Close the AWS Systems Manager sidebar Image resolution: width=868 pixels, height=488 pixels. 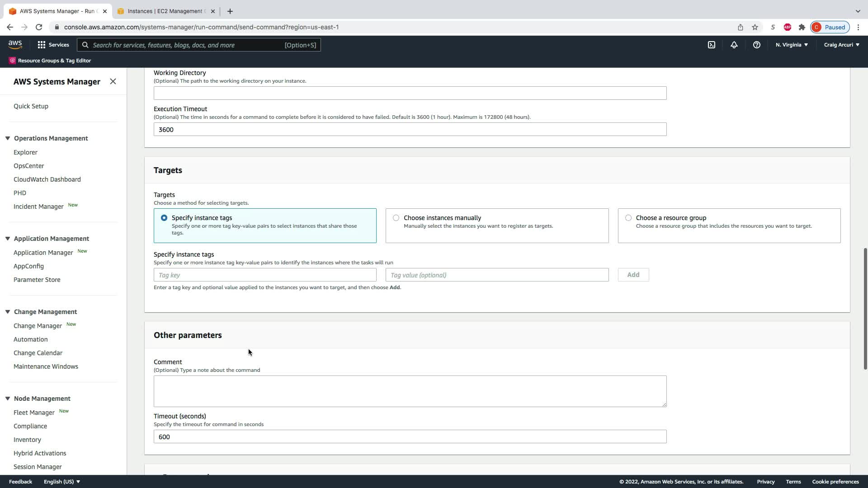point(113,81)
